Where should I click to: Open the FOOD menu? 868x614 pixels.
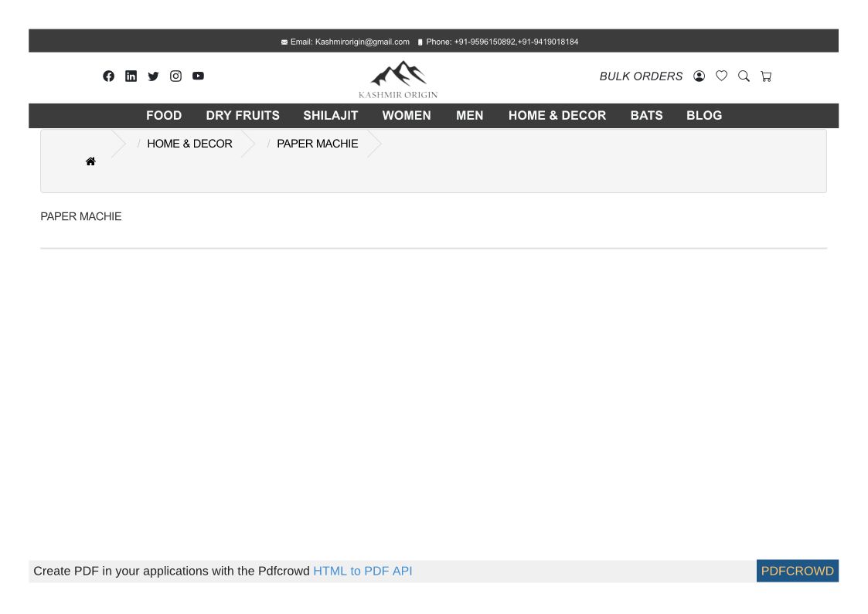164,115
